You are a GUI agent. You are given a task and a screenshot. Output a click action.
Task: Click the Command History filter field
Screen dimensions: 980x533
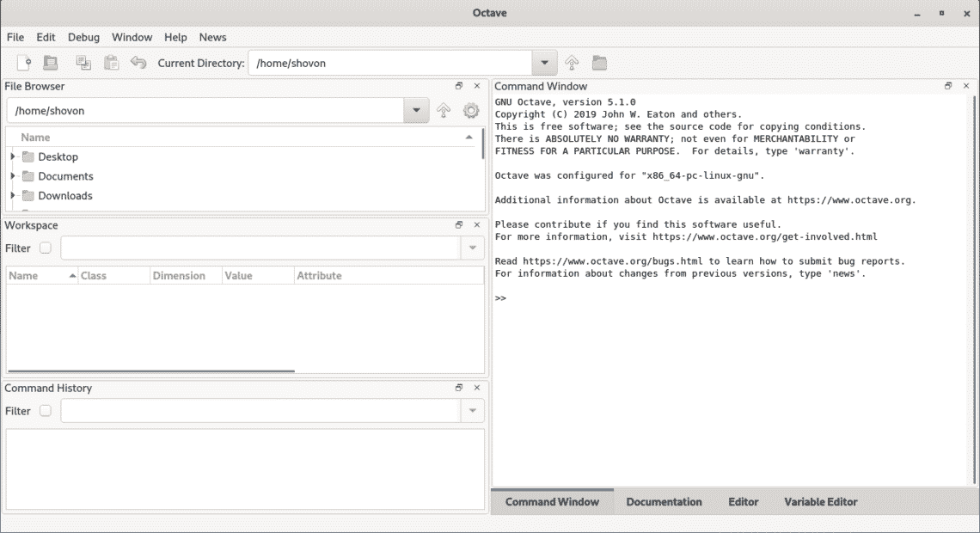pyautogui.click(x=260, y=411)
